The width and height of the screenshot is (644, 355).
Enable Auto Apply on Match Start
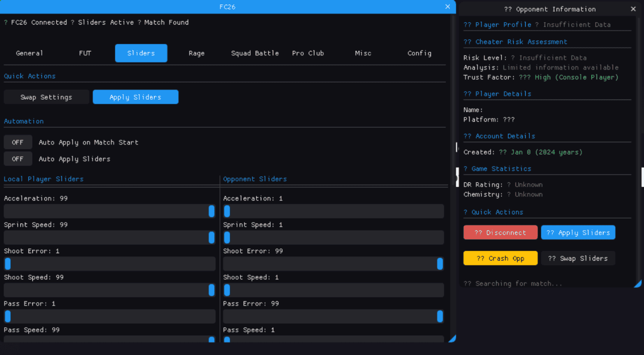18,143
